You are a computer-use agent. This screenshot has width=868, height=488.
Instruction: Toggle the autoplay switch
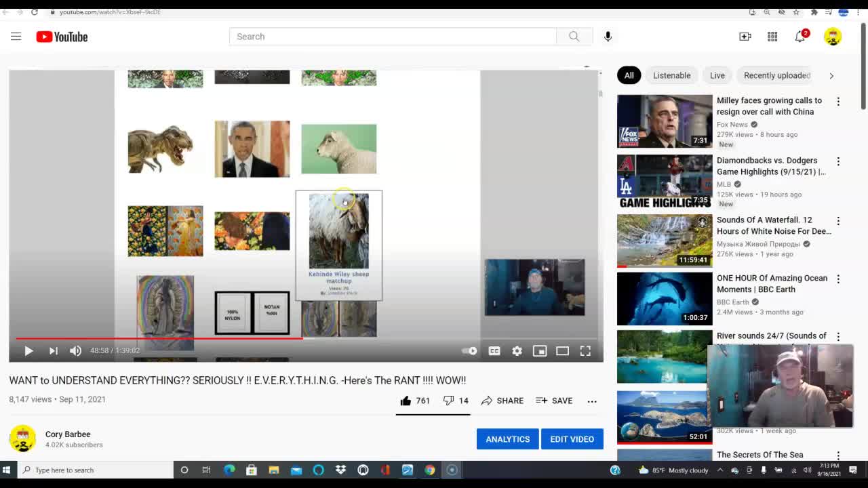[469, 350]
